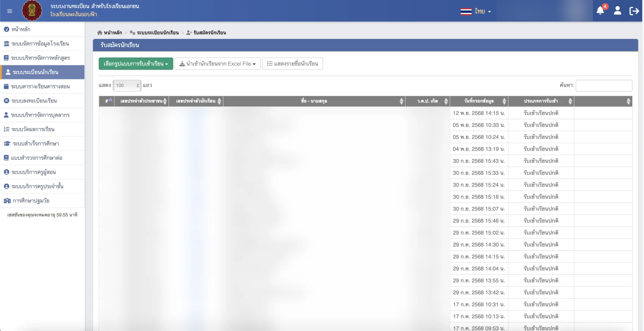
Task: Open เลือกรูปแบบการรับเข้าเรียน green dropdown
Action: [136, 64]
